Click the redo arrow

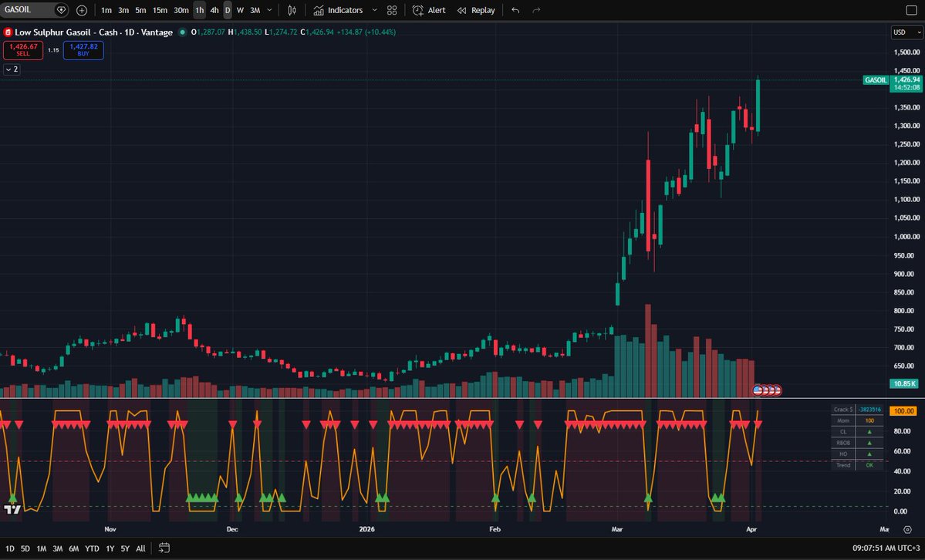(536, 10)
